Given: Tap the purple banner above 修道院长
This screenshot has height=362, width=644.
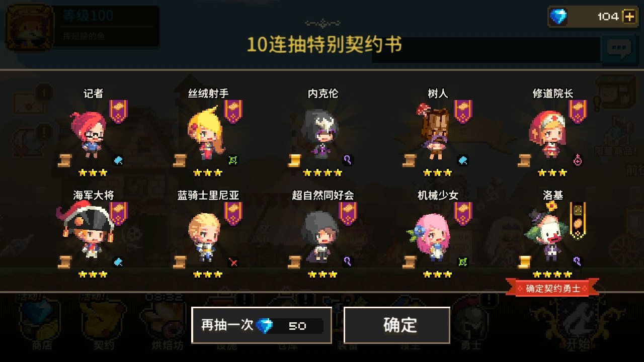Looking at the screenshot, I should [x=578, y=112].
